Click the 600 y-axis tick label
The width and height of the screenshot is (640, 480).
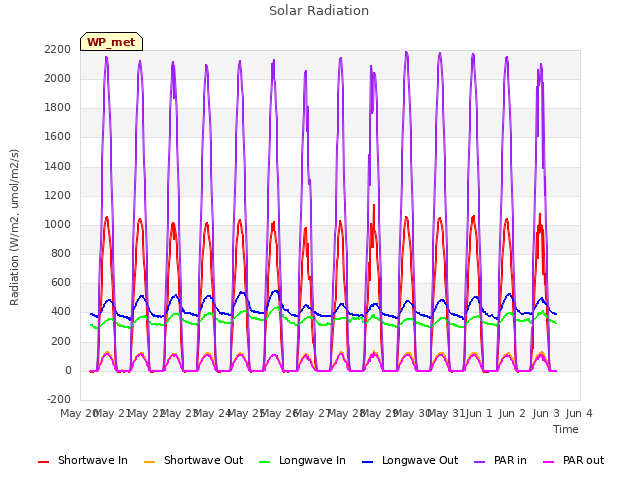61,282
